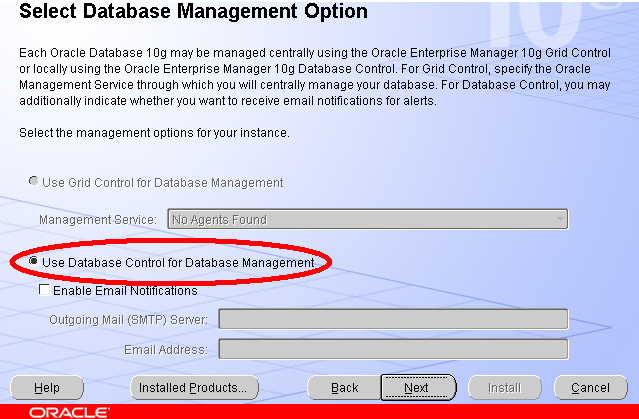This screenshot has width=639, height=419.
Task: Click the Oracle logo in red footer
Action: (69, 412)
